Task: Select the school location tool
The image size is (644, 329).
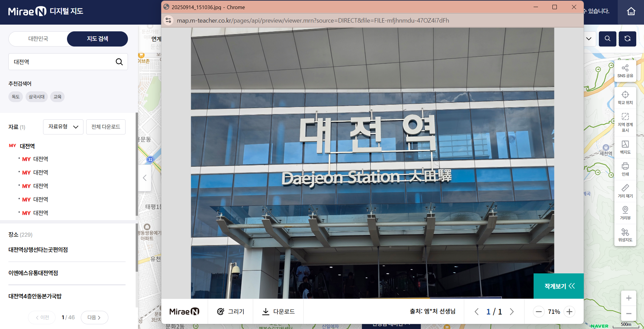Action: [x=625, y=98]
